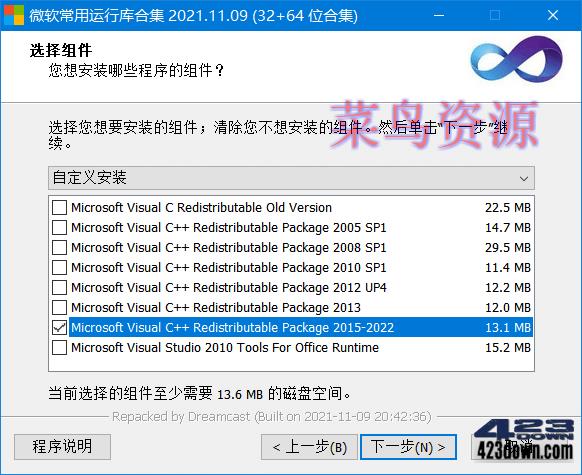Viewport: 582px width, 475px height.
Task: Check the Visual C++ Package 2013 box
Action: [59, 308]
